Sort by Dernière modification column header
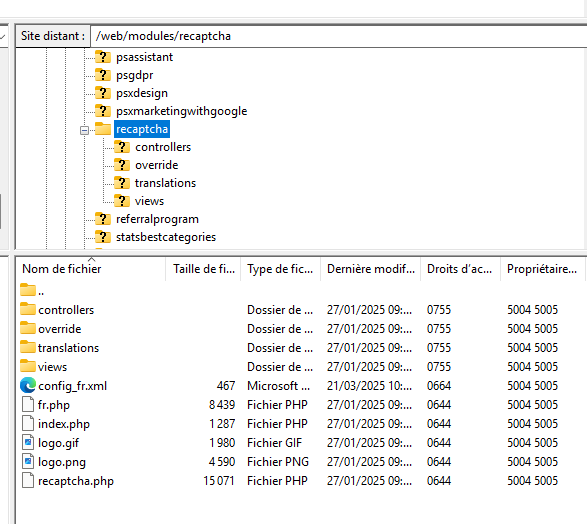Image resolution: width=587 pixels, height=524 pixels. 371,269
